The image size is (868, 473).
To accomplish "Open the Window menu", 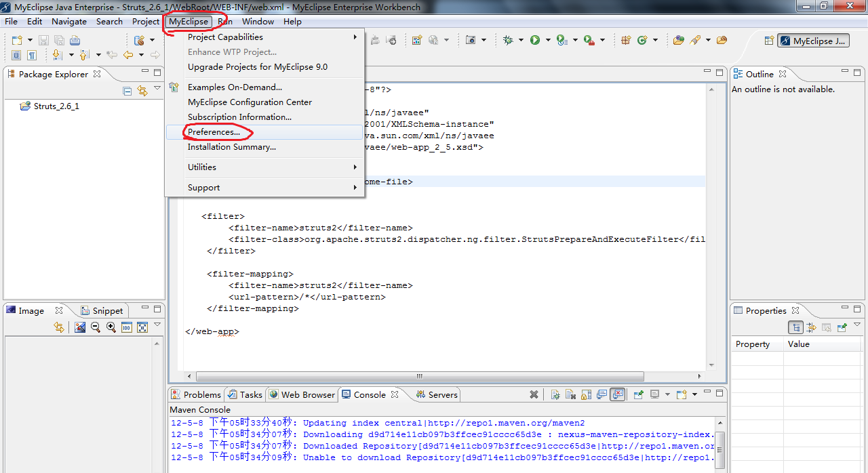I will pyautogui.click(x=258, y=22).
